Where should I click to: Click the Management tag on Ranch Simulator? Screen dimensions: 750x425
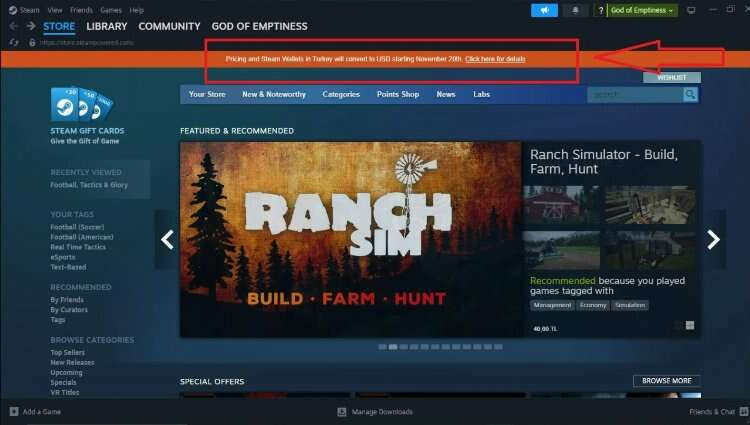[x=552, y=305]
